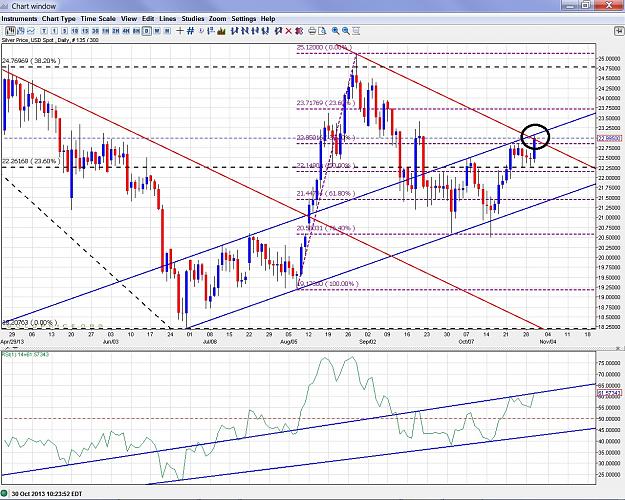This screenshot has height=500, width=625.
Task: Select the 4H timeframe button
Action: tap(126, 31)
